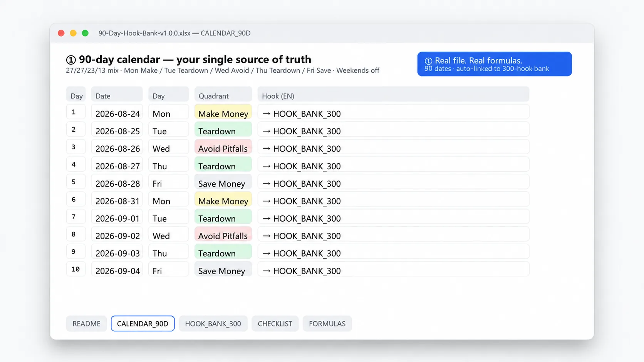The width and height of the screenshot is (644, 362).
Task: Click the date cell 2026-09-02
Action: [117, 235]
